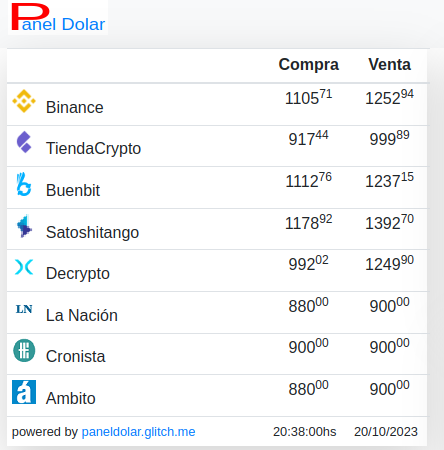This screenshot has width=444, height=450.
Task: Click the Decrypto Venta price 1249.90
Action: click(x=389, y=263)
